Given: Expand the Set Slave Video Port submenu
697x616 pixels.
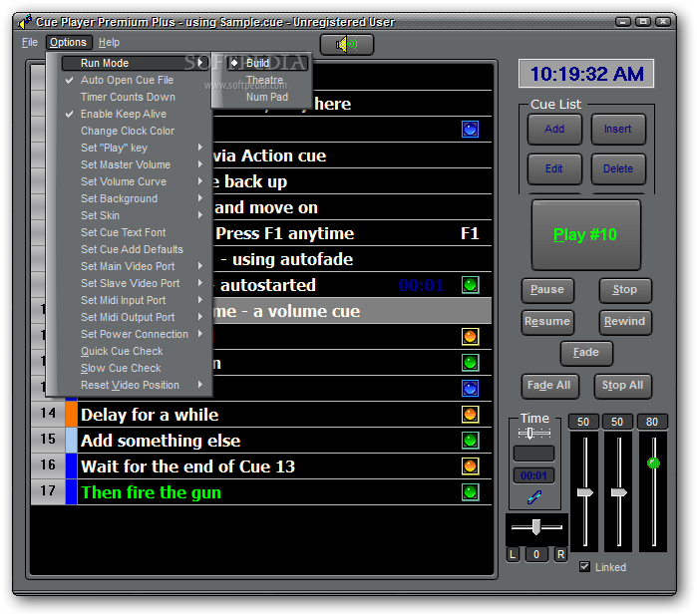Looking at the screenshot, I should coord(135,283).
